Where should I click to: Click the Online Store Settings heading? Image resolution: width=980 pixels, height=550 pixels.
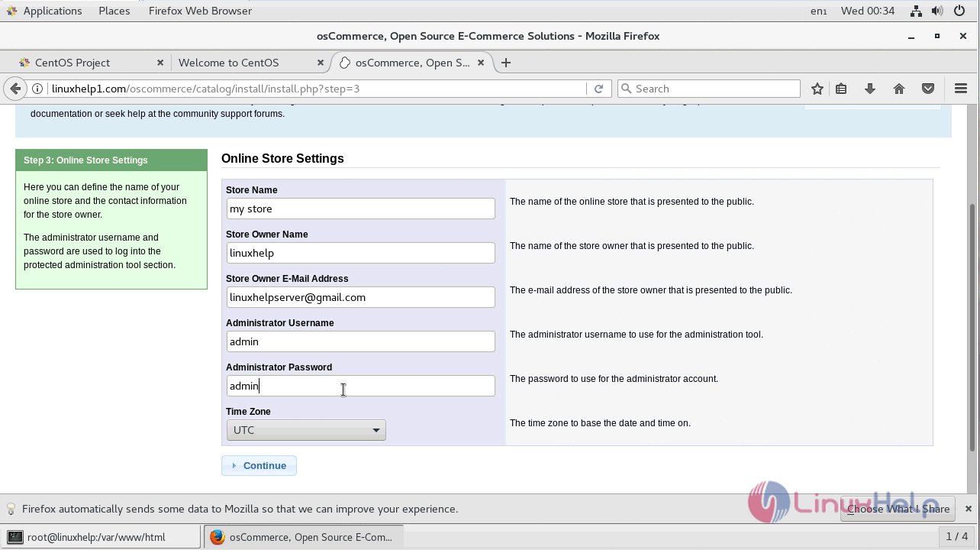click(282, 158)
